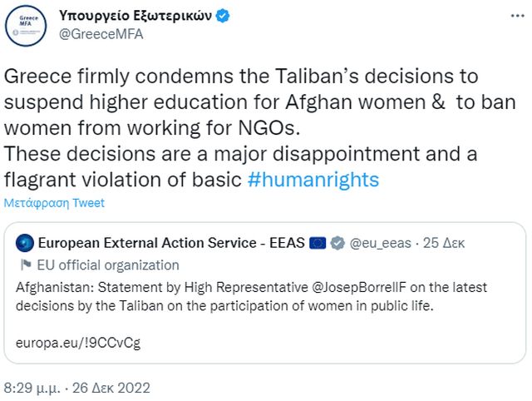The image size is (532, 401).
Task: Click the @eu_eeas handle
Action: pyautogui.click(x=382, y=243)
